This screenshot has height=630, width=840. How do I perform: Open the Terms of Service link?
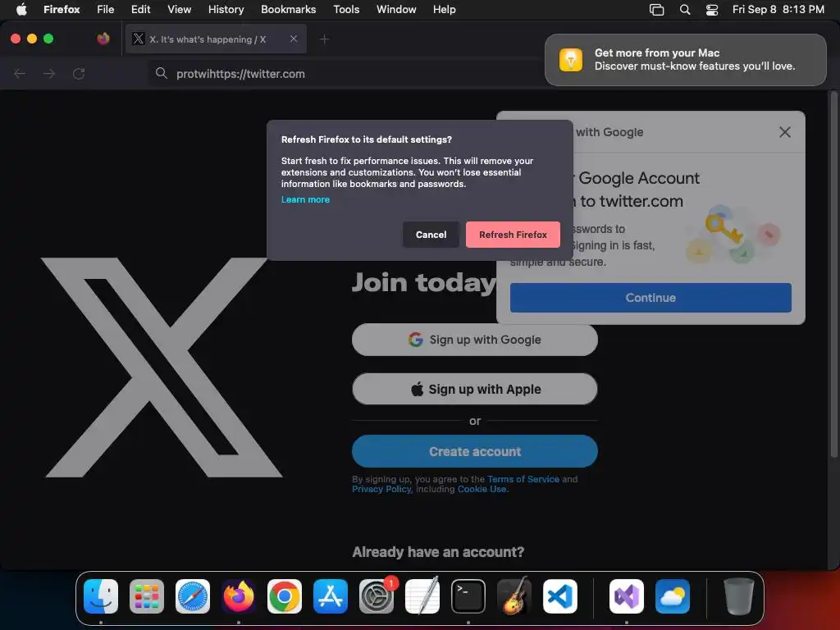pos(523,479)
